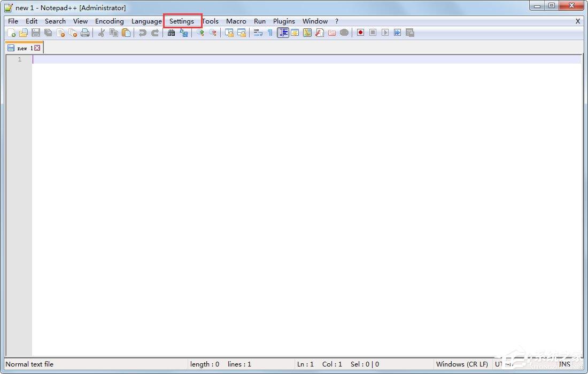
Task: Toggle file monitoring (tail) icon
Action: pos(344,33)
